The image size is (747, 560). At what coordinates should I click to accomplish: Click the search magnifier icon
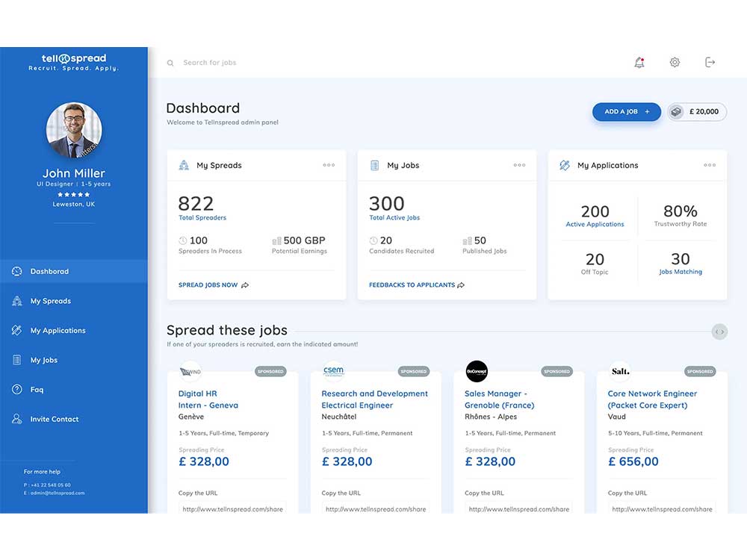[170, 63]
